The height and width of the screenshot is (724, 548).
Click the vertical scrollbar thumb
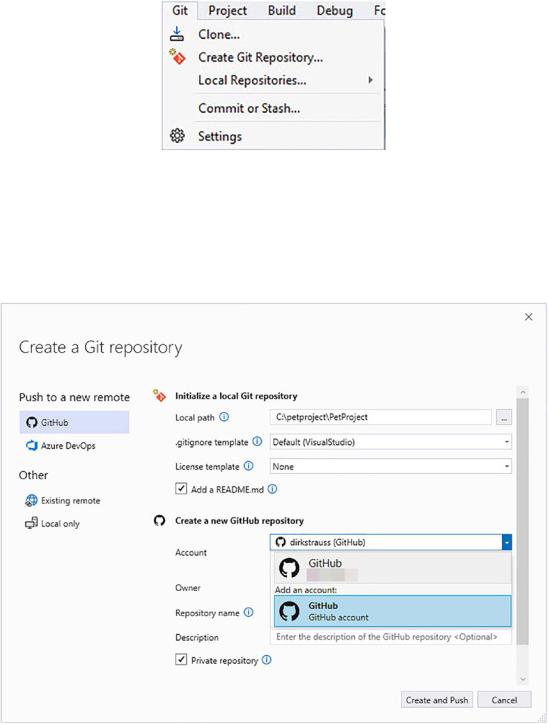point(523,521)
